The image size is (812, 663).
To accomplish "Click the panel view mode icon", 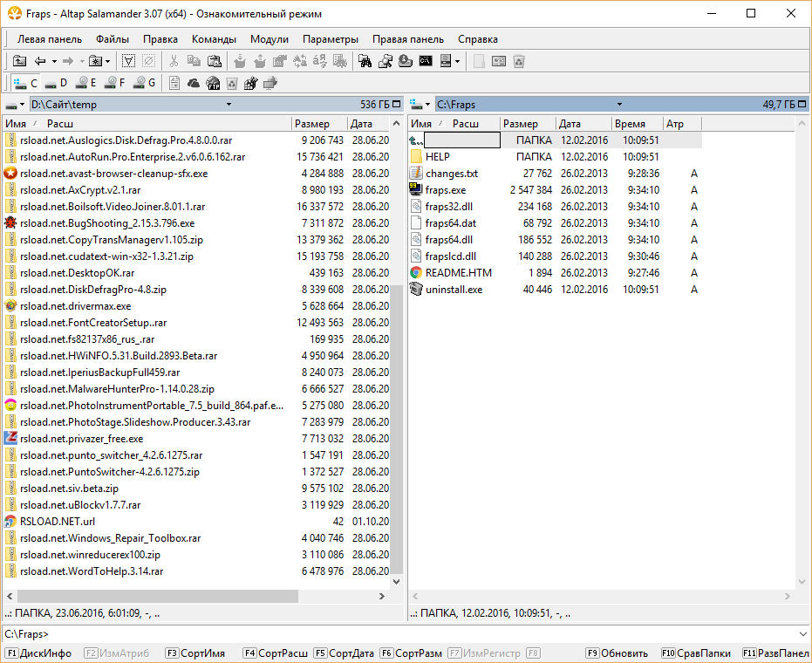I will pyautogui.click(x=446, y=61).
